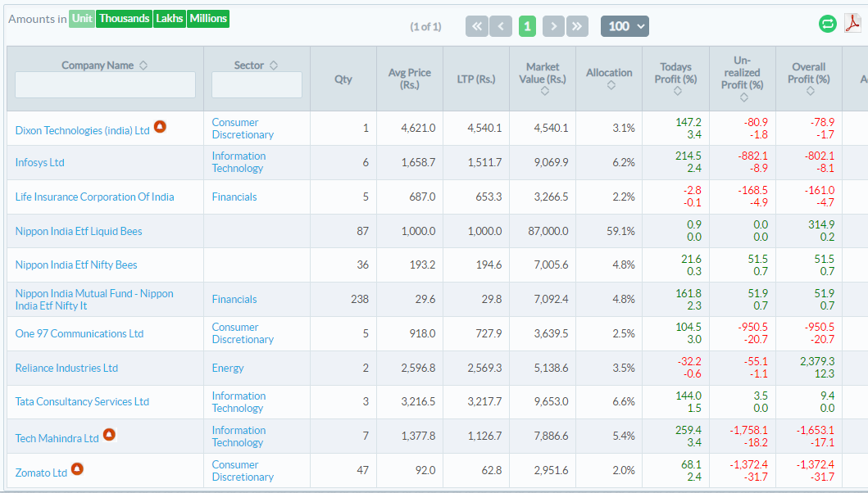
Task: Click Consumer Discretionary sector for Dixon
Action: 243,129
